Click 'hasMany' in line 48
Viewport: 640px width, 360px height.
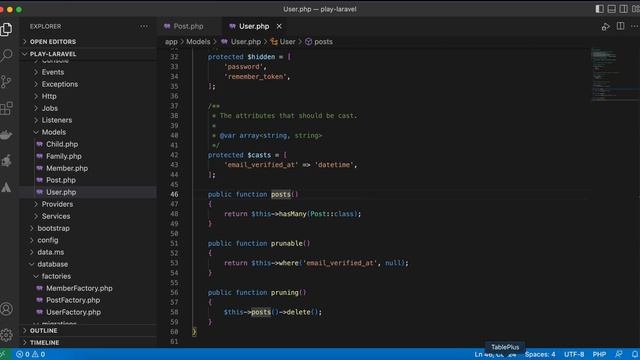tap(292, 214)
